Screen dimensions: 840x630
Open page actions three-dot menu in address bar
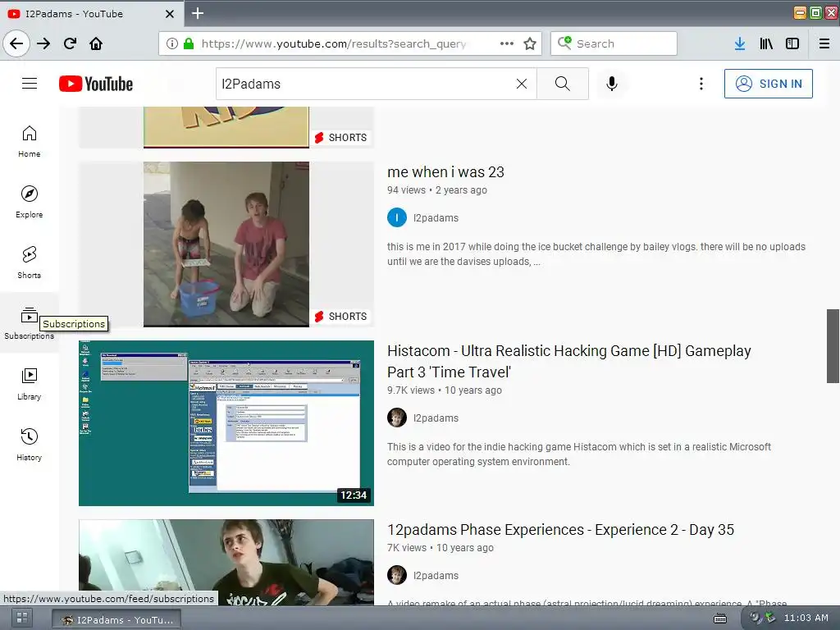507,43
